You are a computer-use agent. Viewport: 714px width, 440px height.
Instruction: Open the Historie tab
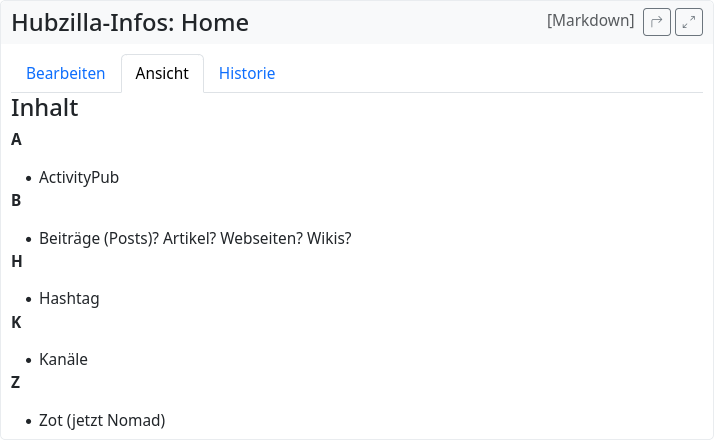point(247,73)
